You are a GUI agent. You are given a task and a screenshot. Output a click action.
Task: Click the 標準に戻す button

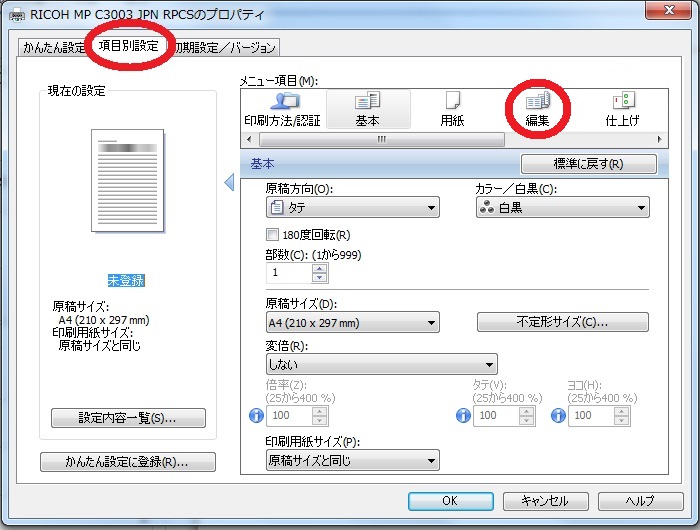click(588, 164)
